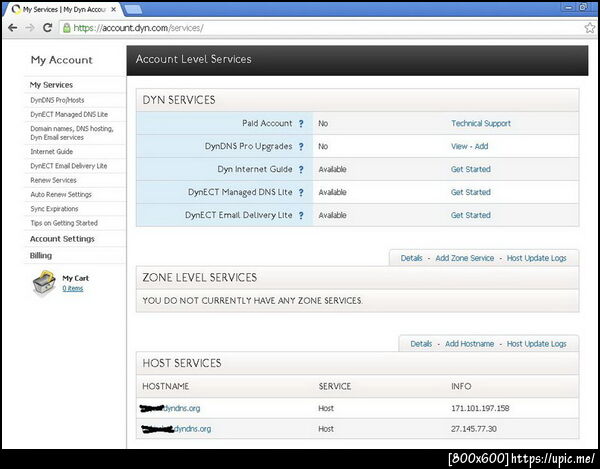Screen dimensions: 600x469
Task: Click Get Started for DynECT Email Delivery Lite
Action: pyautogui.click(x=471, y=215)
